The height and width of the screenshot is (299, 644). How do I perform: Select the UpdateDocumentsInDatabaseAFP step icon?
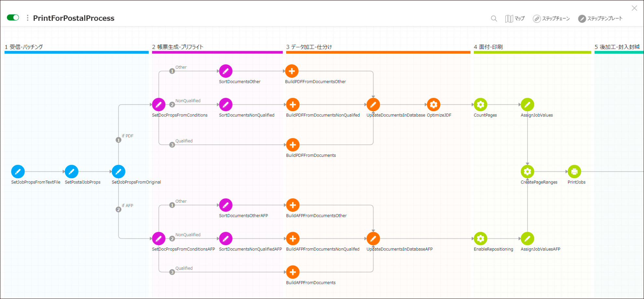click(373, 238)
